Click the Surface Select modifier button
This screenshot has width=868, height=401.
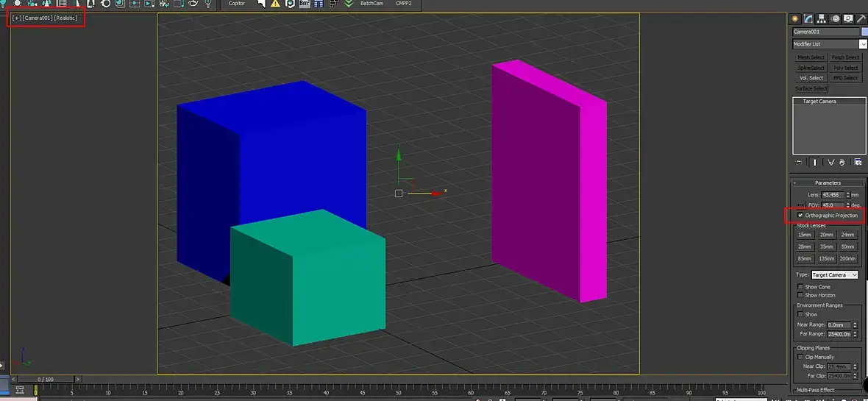click(811, 88)
